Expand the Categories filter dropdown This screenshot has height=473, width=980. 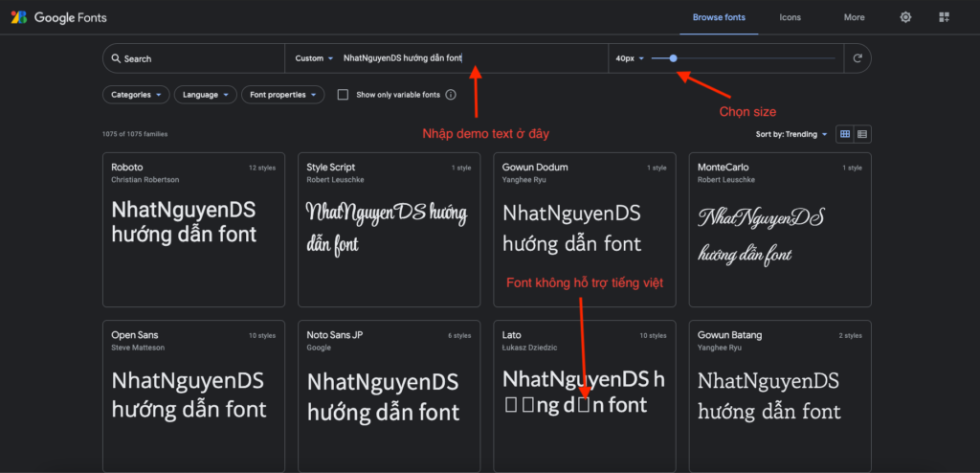point(136,95)
